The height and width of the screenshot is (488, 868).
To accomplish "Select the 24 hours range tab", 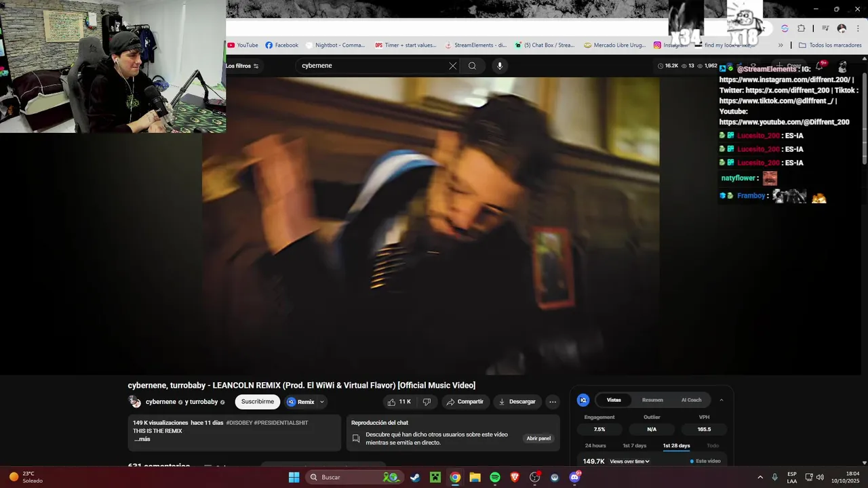I will [x=595, y=446].
